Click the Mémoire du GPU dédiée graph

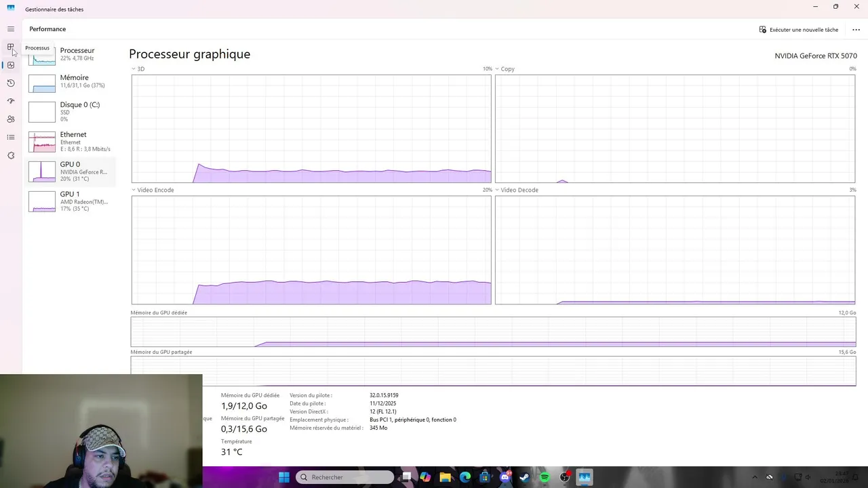click(494, 332)
